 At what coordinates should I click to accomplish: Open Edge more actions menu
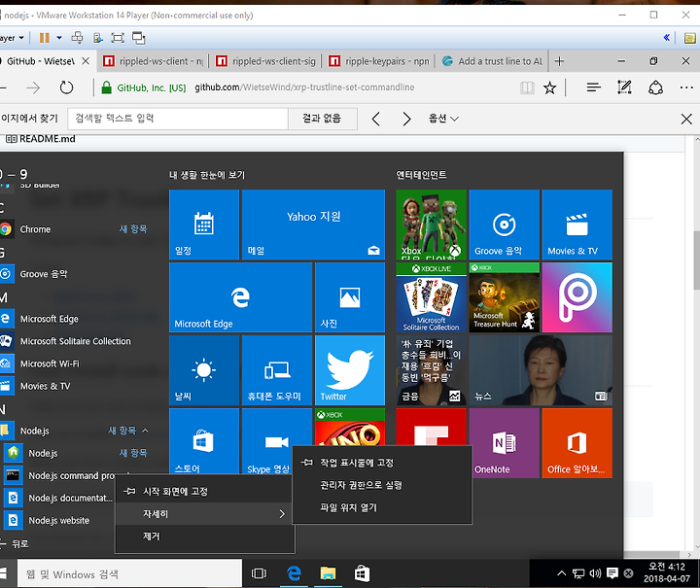pyautogui.click(x=686, y=87)
